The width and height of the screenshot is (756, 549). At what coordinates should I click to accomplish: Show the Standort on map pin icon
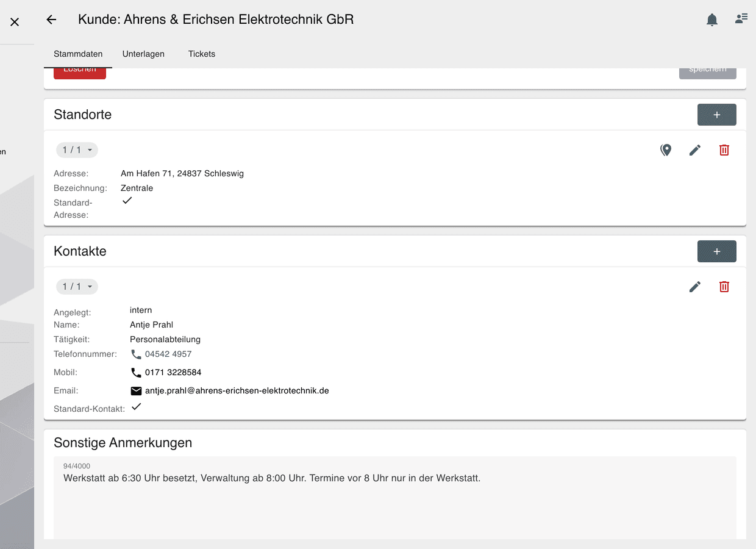pyautogui.click(x=666, y=150)
